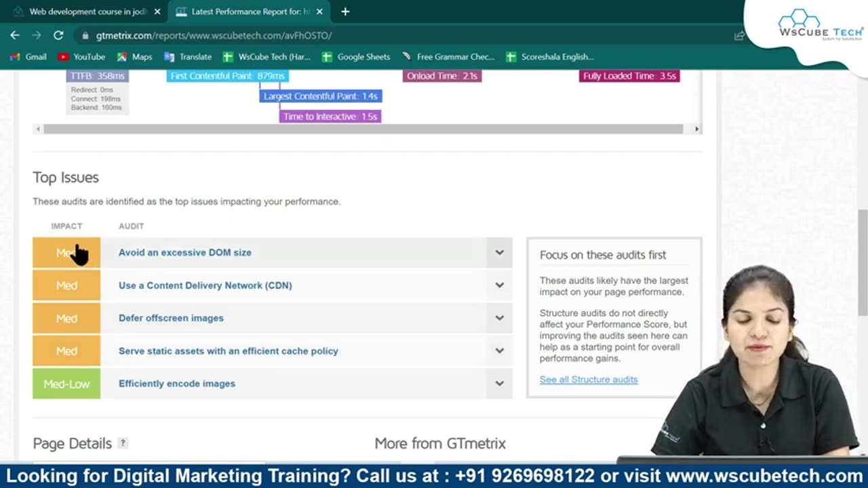Click Largest Contentful Paint 1.4s marker

[x=321, y=96]
